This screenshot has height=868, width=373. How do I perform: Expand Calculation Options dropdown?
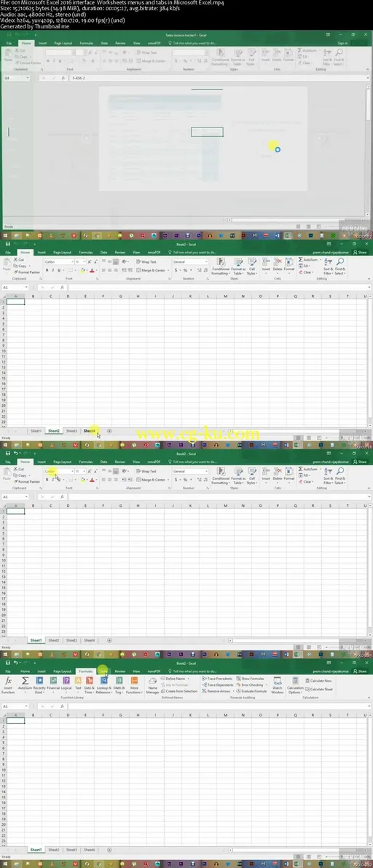295,684
